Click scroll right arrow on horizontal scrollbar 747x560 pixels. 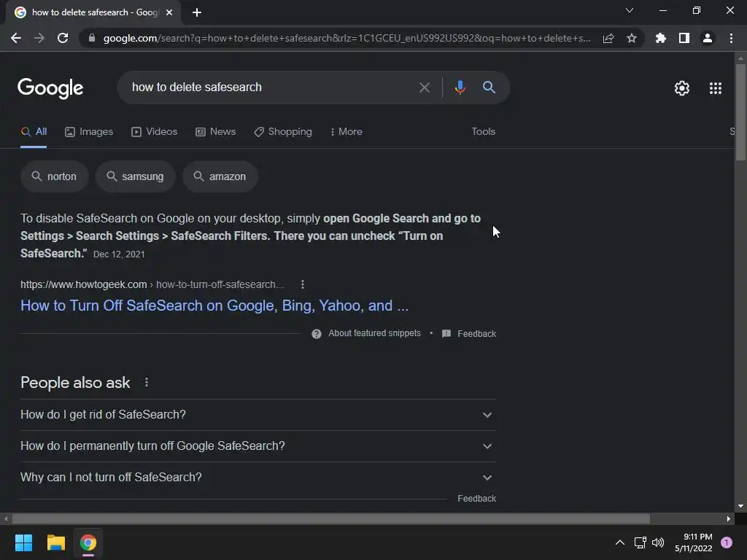coord(729,518)
